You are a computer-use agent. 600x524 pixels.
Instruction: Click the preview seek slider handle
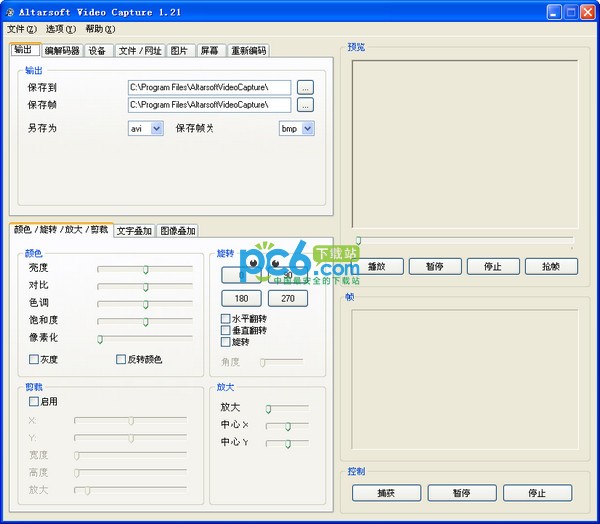[358, 240]
